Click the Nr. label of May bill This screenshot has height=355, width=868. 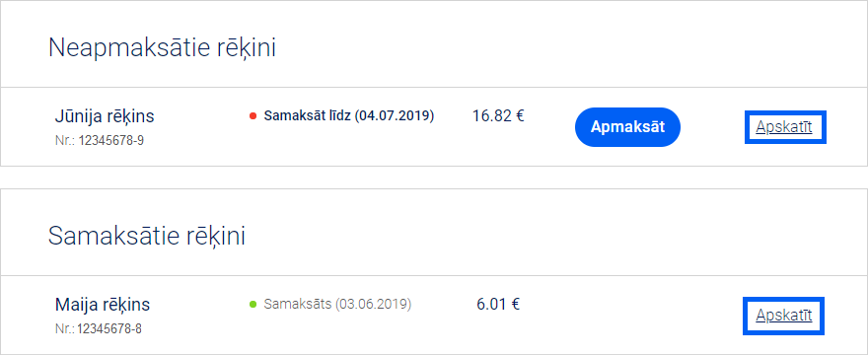(x=65, y=329)
